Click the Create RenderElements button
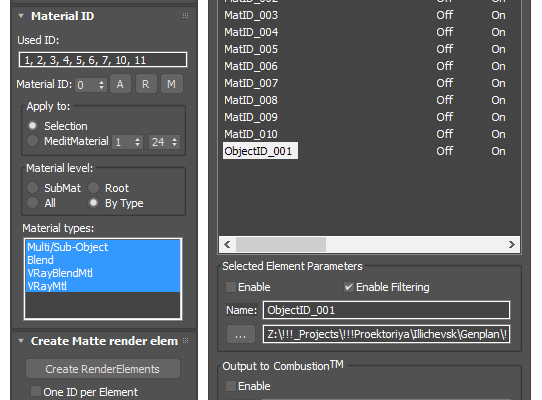This screenshot has height=400, width=542. [103, 369]
